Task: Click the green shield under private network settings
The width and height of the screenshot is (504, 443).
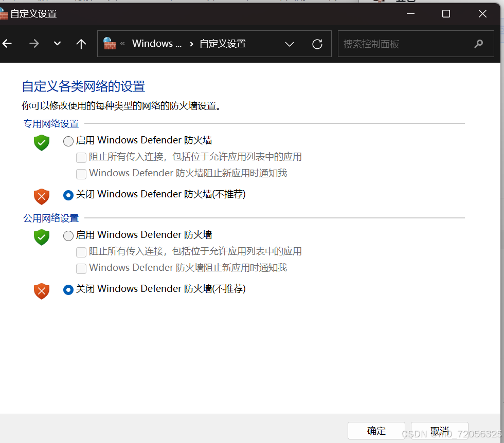Action: point(42,143)
